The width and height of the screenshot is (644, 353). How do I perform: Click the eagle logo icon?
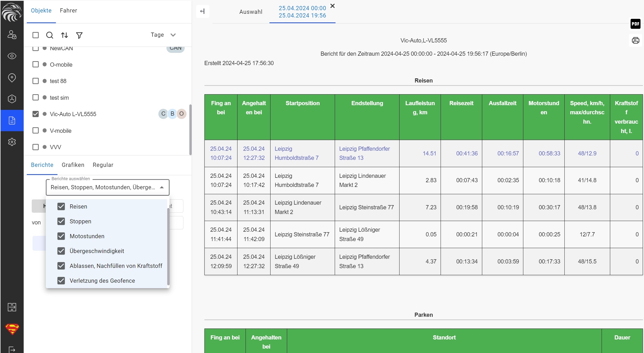(12, 12)
